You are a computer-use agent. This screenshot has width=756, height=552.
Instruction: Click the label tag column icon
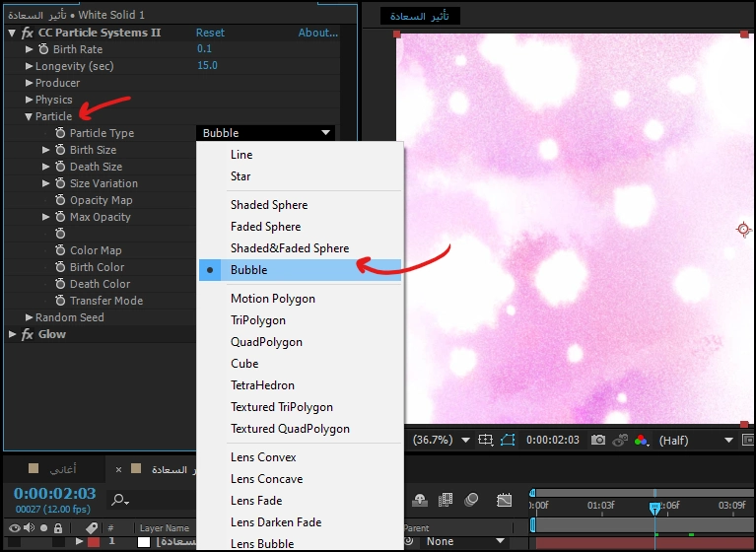pos(92,528)
